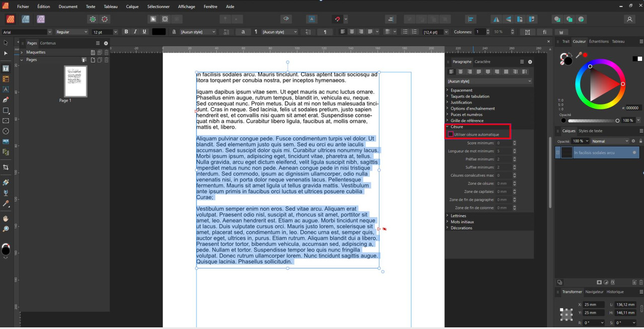
Task: Click the Italic formatting button
Action: (x=135, y=32)
